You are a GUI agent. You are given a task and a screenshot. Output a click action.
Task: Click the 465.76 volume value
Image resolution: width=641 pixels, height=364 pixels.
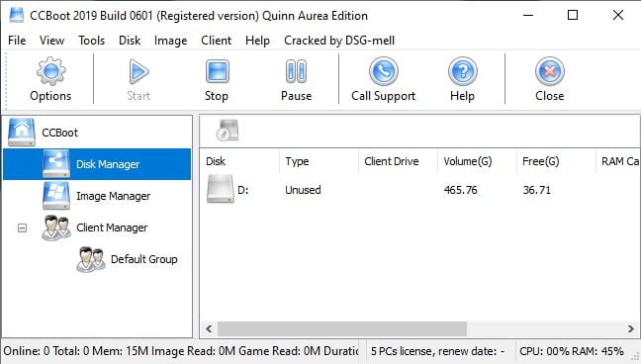[460, 190]
